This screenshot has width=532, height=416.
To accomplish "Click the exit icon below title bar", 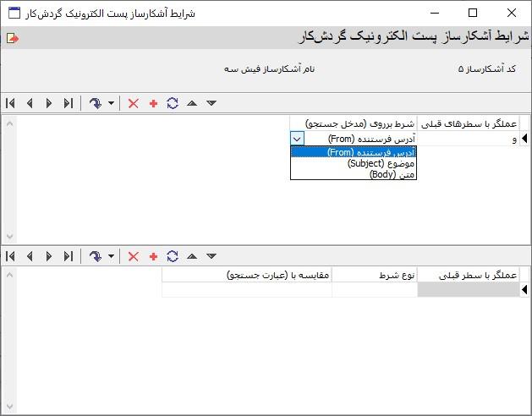I will 12,38.
